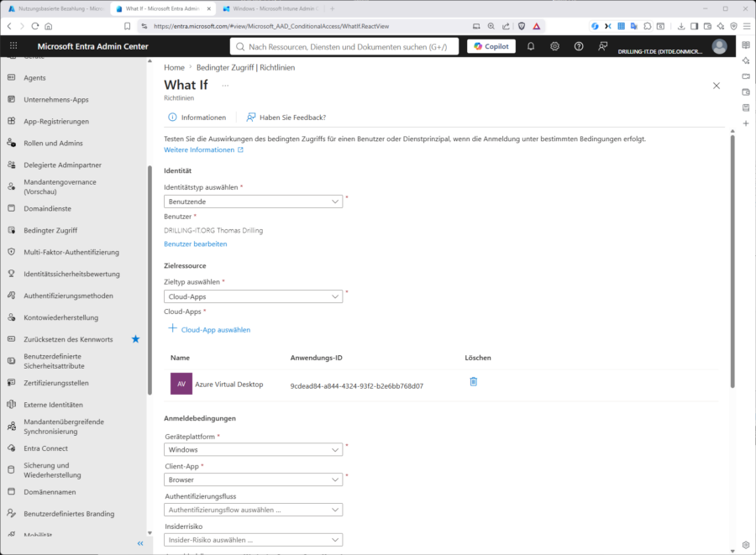This screenshot has width=756, height=555.
Task: Go to Home breadcrumb
Action: click(174, 67)
